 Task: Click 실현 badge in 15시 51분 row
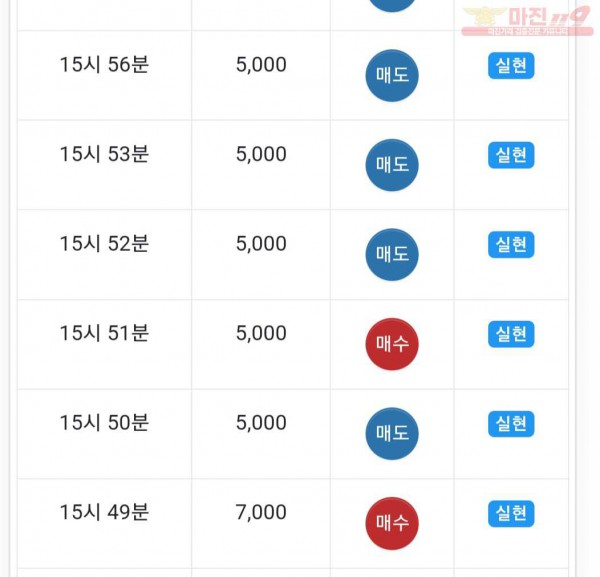(x=511, y=334)
